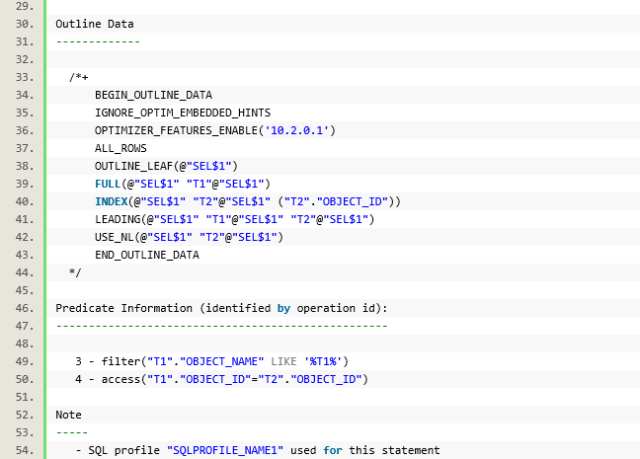Click the 'Outline Data' heading text
Viewport: 640px width, 459px height.
coord(94,23)
